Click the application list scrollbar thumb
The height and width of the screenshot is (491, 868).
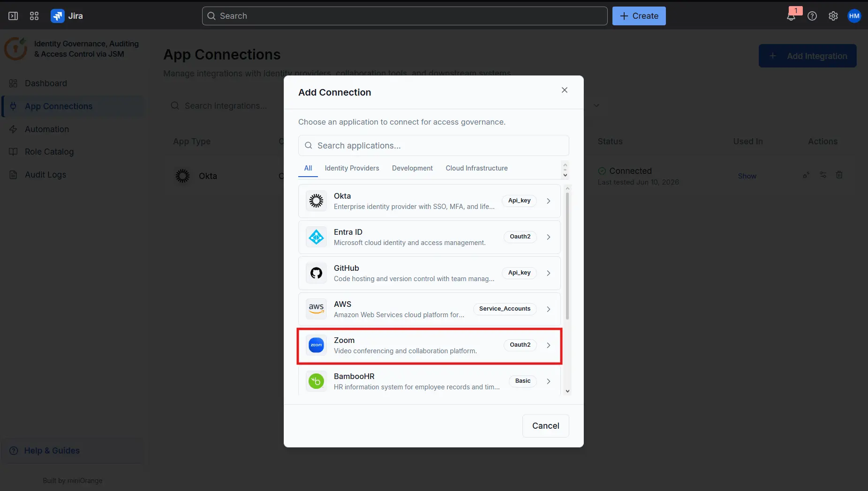567,256
